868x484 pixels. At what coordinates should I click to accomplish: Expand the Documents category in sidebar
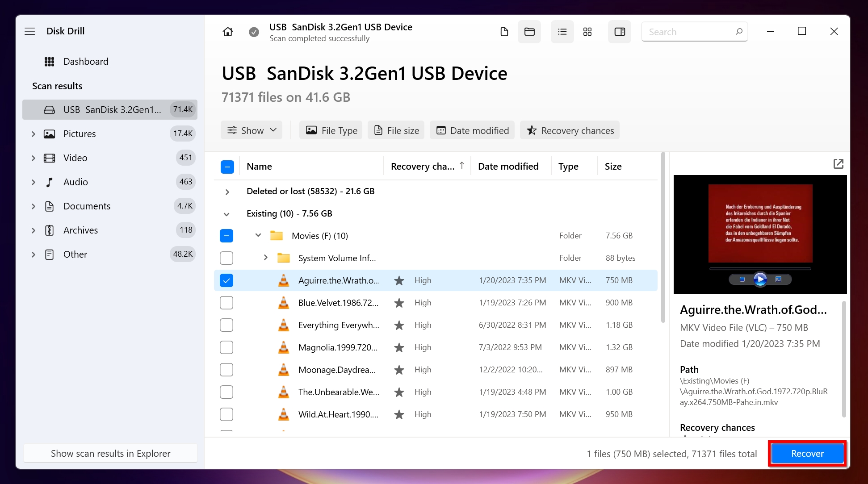pos(33,206)
